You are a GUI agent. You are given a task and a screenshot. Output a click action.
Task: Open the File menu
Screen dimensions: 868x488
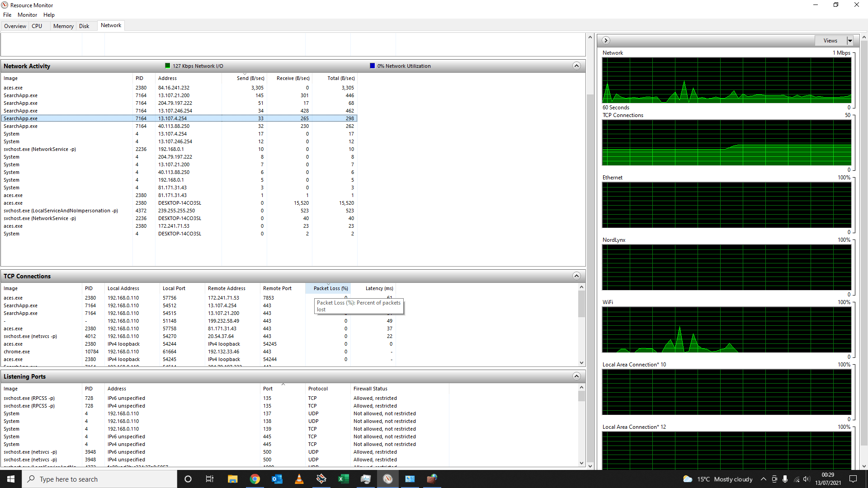(x=7, y=15)
